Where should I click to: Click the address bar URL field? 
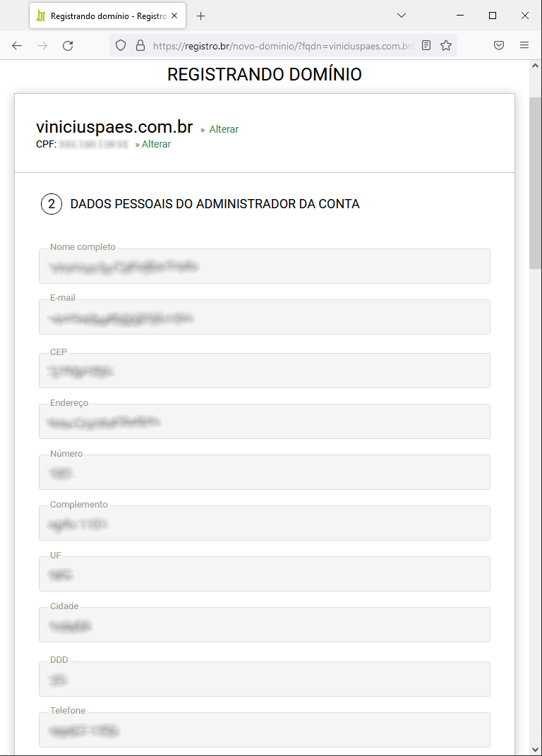click(x=284, y=46)
